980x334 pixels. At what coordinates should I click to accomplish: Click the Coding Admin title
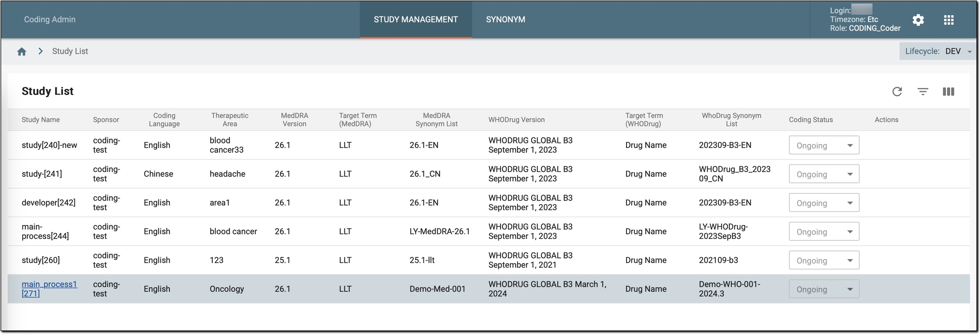[50, 20]
